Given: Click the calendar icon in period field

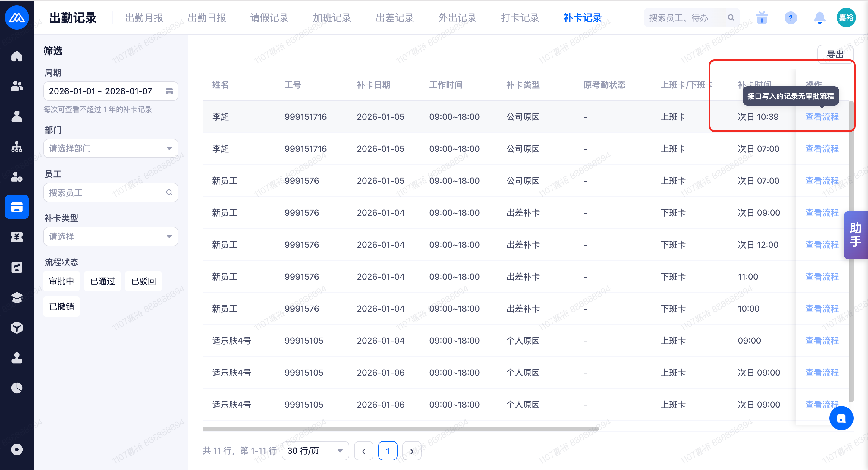Looking at the screenshot, I should pos(169,91).
